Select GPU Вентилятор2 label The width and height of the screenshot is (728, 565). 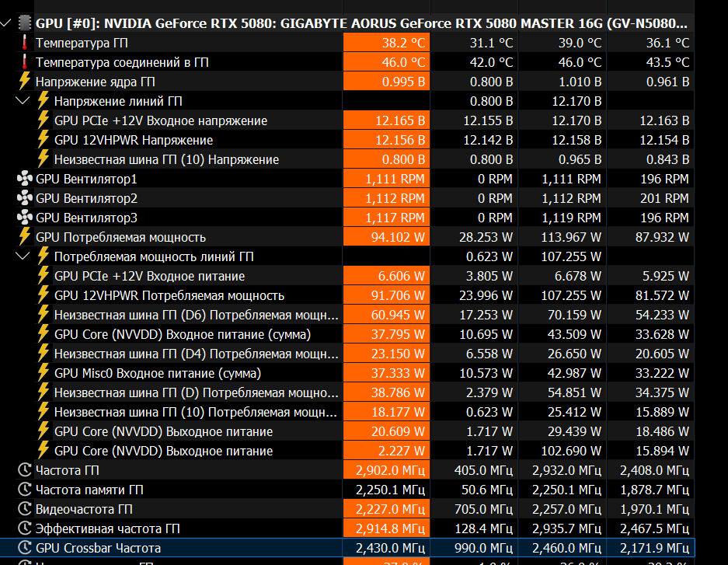tap(86, 199)
